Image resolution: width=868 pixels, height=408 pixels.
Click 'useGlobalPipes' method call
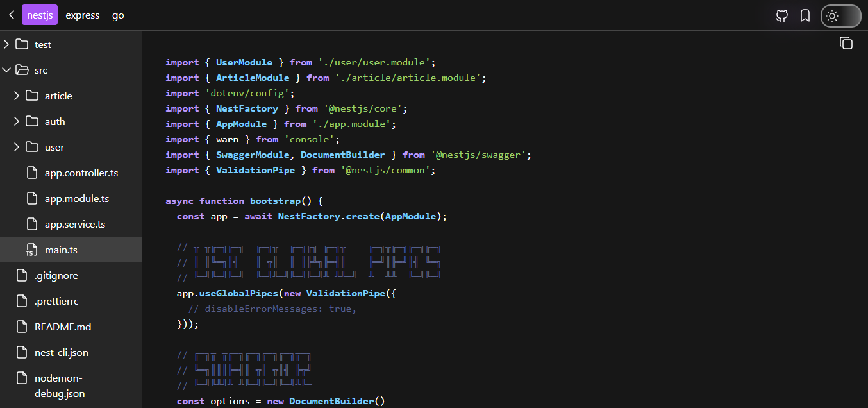pos(238,293)
